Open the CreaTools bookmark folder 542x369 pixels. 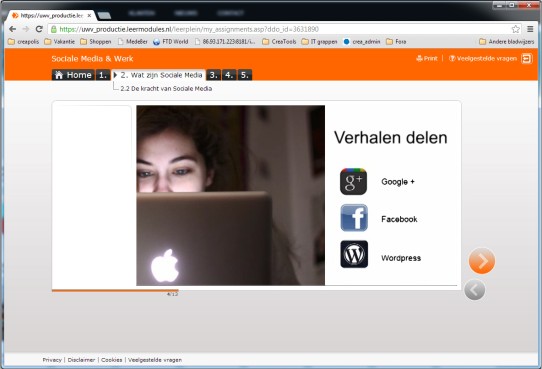(279, 41)
